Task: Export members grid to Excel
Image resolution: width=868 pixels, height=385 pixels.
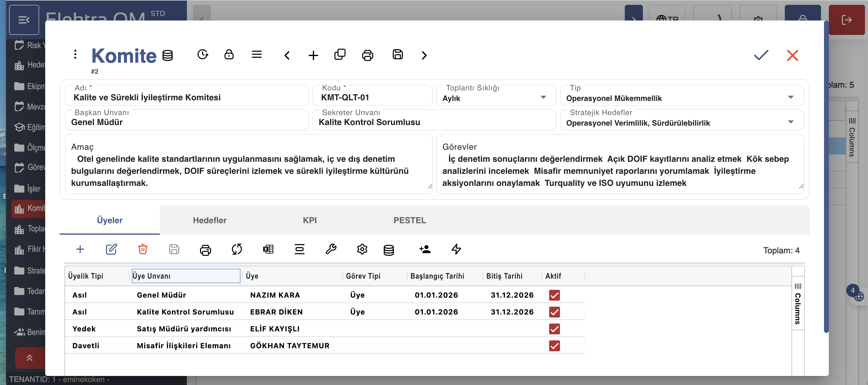Action: [268, 249]
